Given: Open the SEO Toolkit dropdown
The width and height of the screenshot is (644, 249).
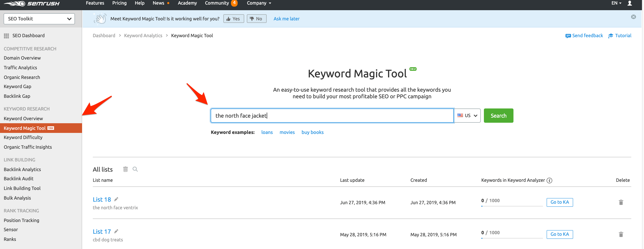Looking at the screenshot, I should click(39, 19).
